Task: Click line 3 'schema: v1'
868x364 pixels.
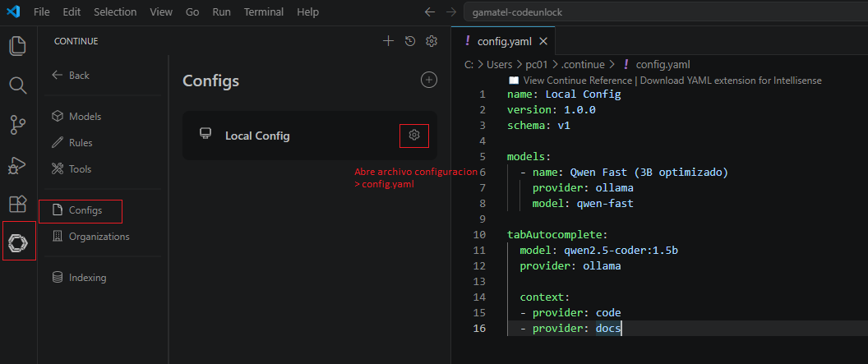Action: click(x=538, y=125)
